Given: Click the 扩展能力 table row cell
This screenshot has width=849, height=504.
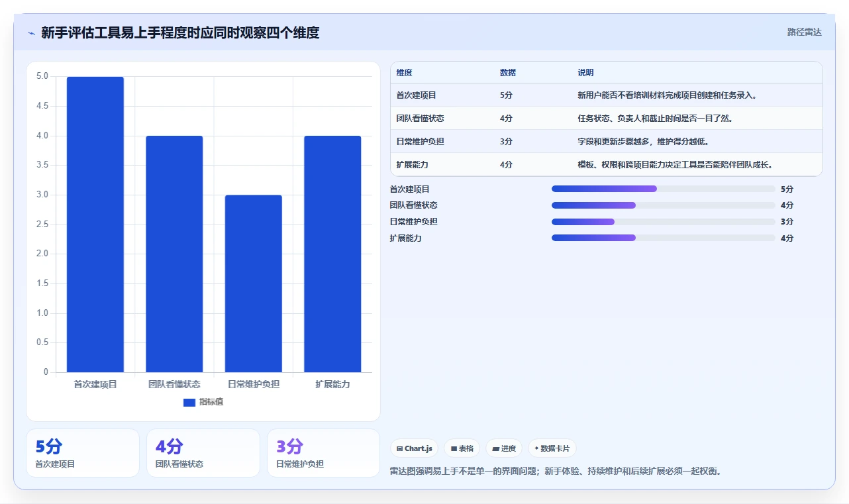Looking at the screenshot, I should click(x=412, y=165).
